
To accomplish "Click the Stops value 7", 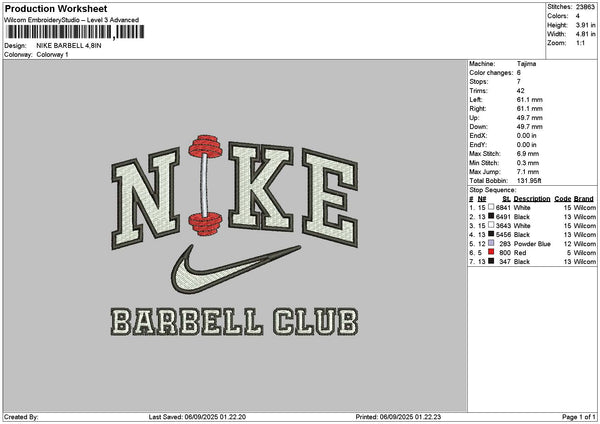I will click(519, 82).
